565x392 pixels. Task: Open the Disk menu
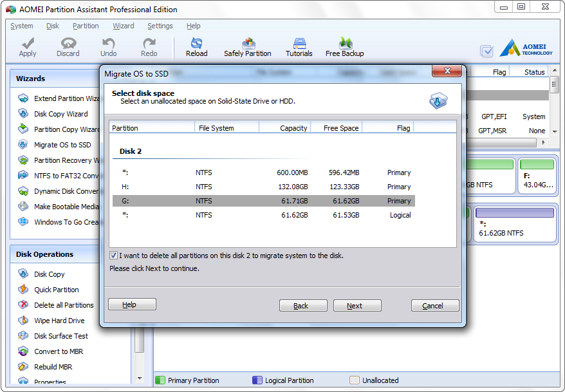53,26
